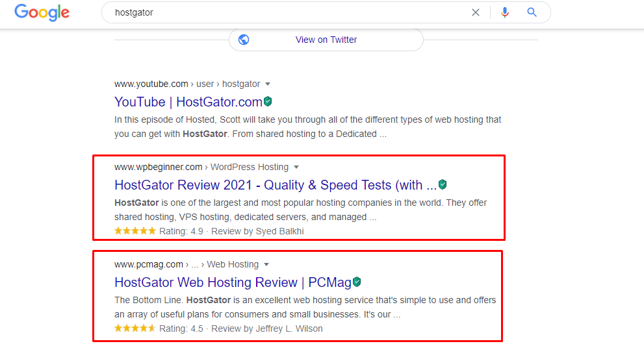644x346 pixels.
Task: Focus the search field containing hostgator
Action: coord(286,12)
